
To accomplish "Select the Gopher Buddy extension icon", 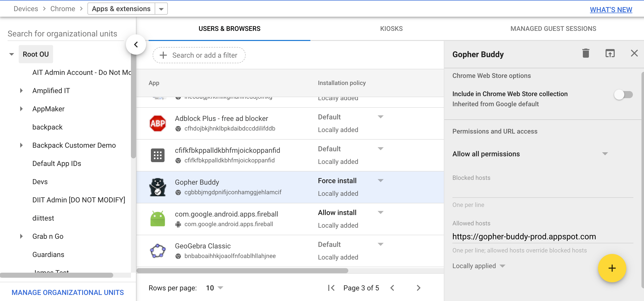I will coord(157,187).
